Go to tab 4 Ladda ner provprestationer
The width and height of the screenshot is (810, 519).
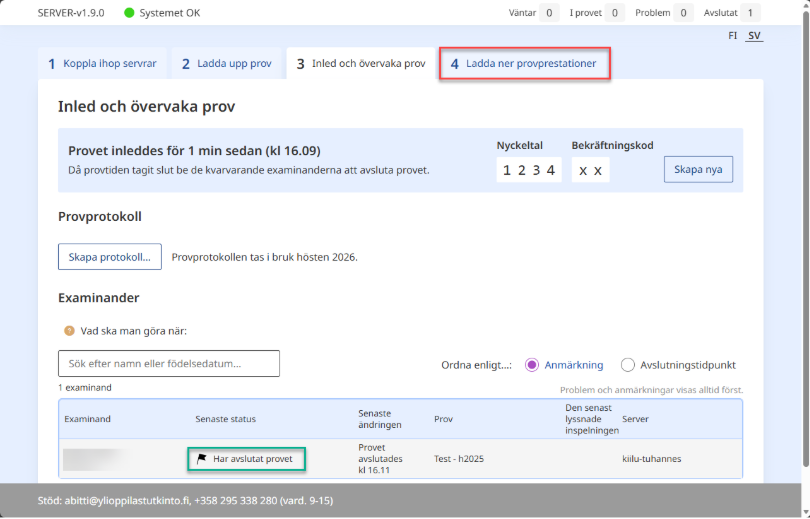[x=525, y=64]
